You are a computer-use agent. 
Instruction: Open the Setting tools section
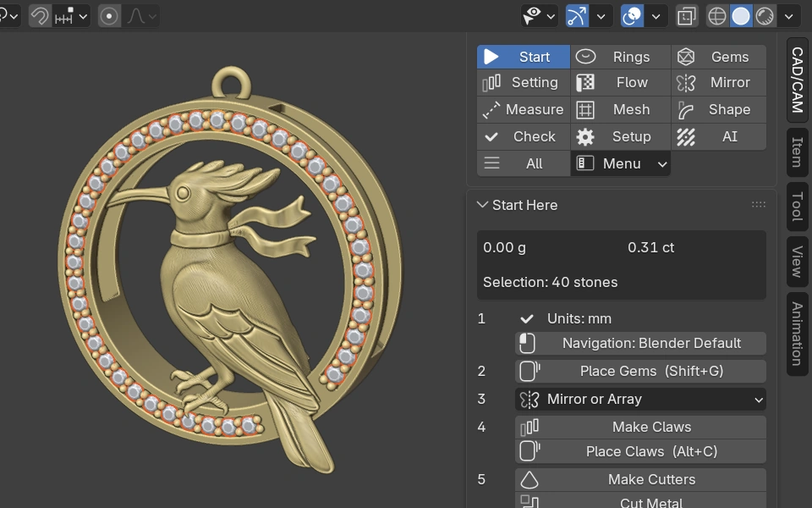[523, 83]
